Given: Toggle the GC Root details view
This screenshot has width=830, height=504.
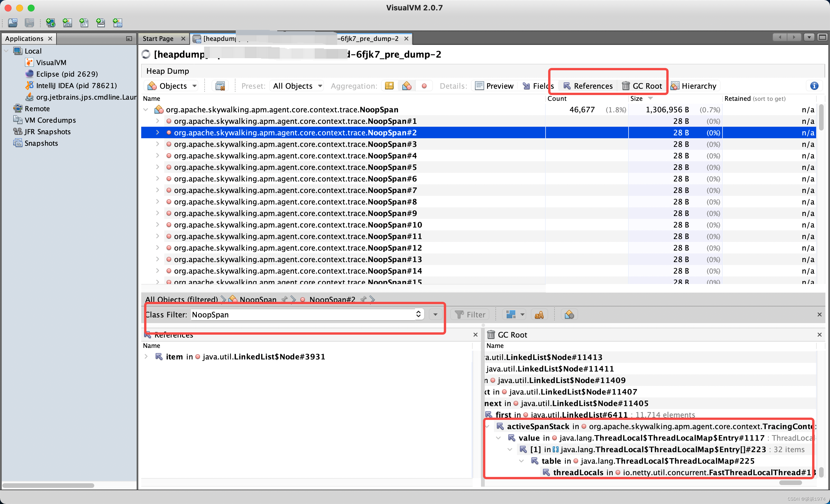Looking at the screenshot, I should (642, 86).
